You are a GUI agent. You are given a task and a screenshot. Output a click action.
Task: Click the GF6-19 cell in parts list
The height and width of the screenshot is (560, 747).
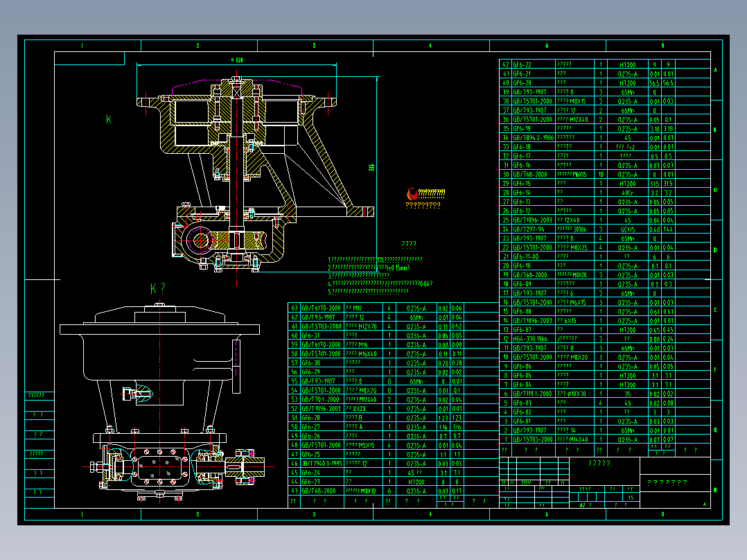click(534, 129)
